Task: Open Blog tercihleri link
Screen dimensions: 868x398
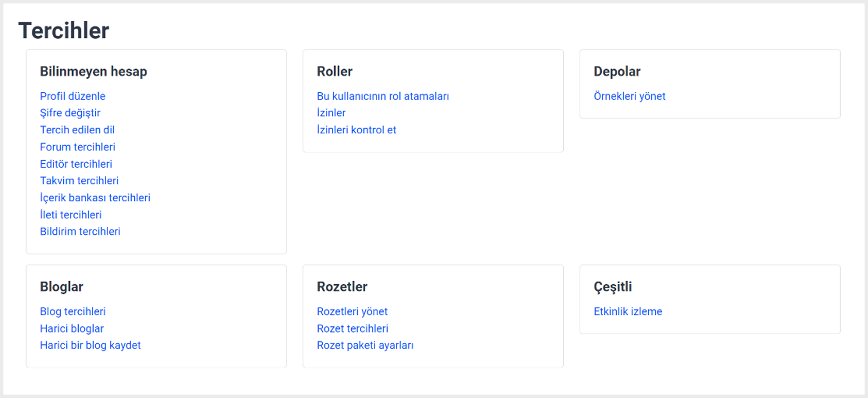Action: pos(72,312)
